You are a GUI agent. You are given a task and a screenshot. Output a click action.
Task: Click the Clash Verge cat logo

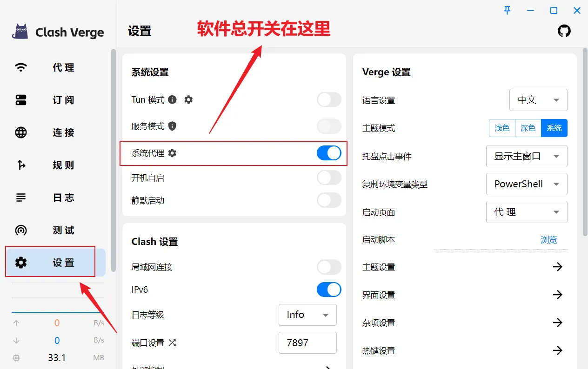tap(20, 32)
